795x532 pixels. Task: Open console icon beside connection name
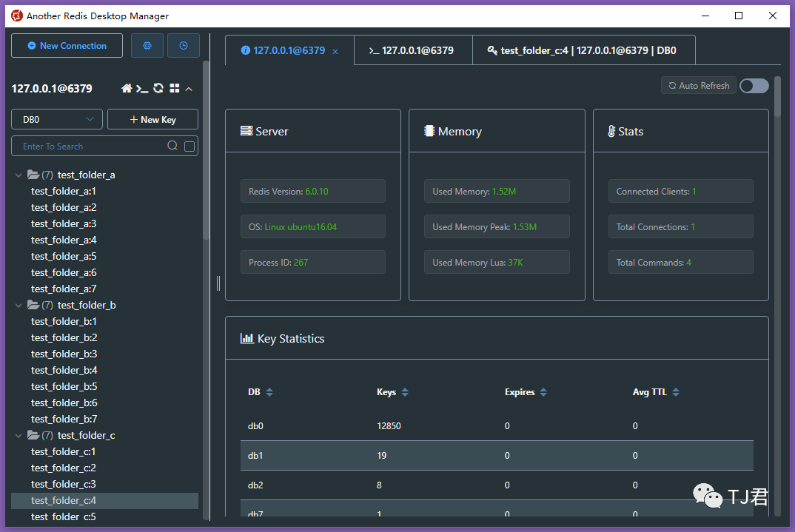click(x=142, y=89)
